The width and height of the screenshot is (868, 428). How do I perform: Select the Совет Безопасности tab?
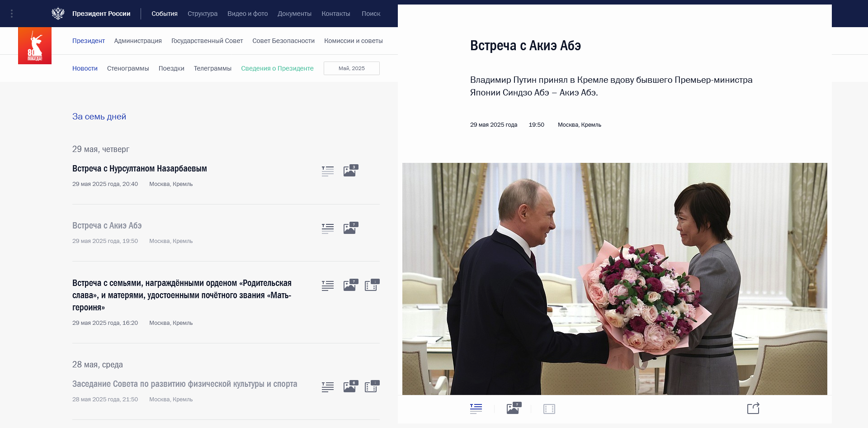283,41
